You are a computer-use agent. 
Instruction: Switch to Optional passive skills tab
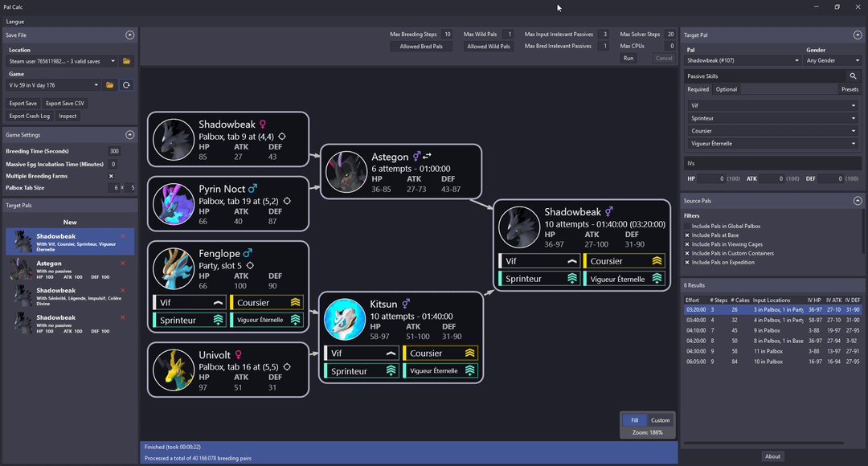[x=727, y=89]
